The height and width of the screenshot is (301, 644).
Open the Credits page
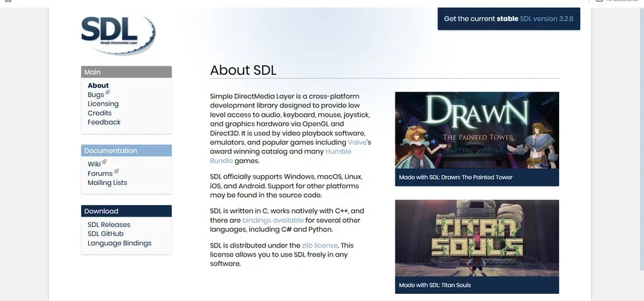99,113
